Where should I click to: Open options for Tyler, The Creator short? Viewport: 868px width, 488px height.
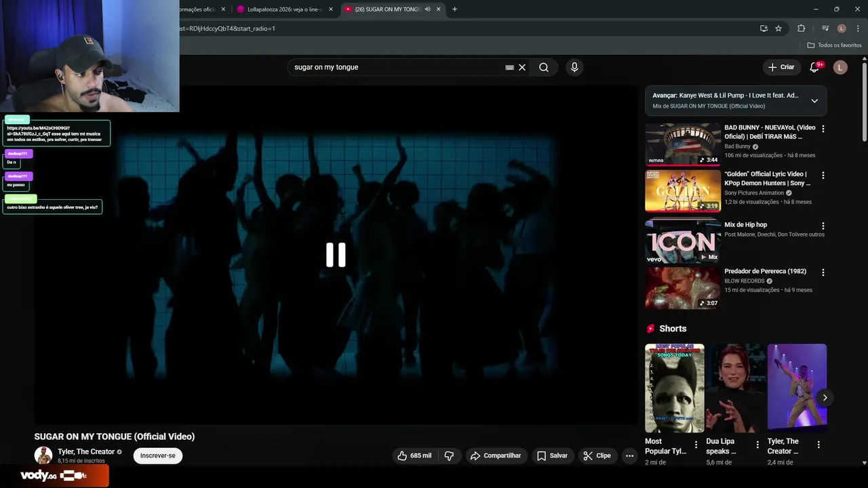[818, 445]
